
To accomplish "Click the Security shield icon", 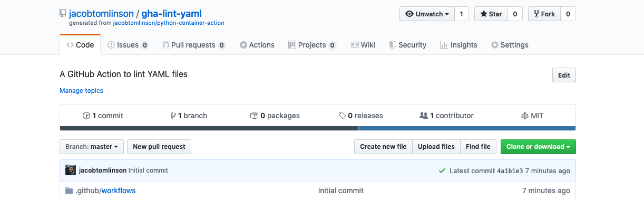I will point(392,45).
